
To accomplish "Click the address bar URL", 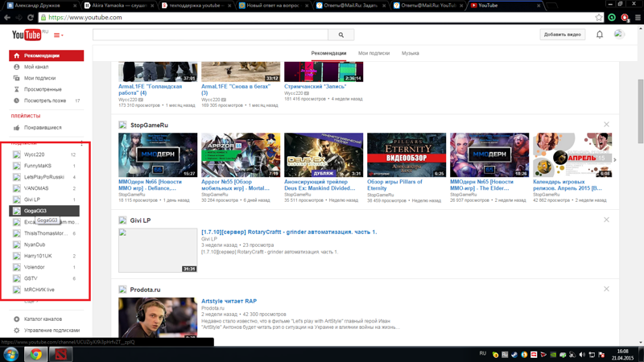I will click(85, 17).
